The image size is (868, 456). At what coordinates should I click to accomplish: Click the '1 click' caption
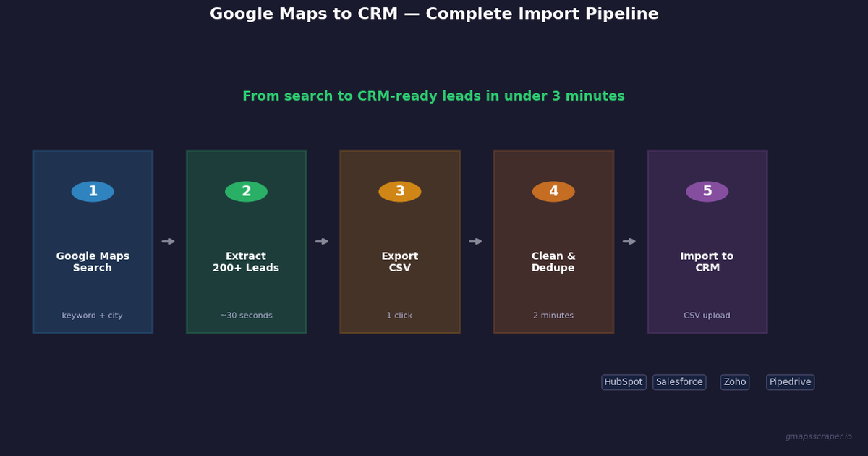400,316
